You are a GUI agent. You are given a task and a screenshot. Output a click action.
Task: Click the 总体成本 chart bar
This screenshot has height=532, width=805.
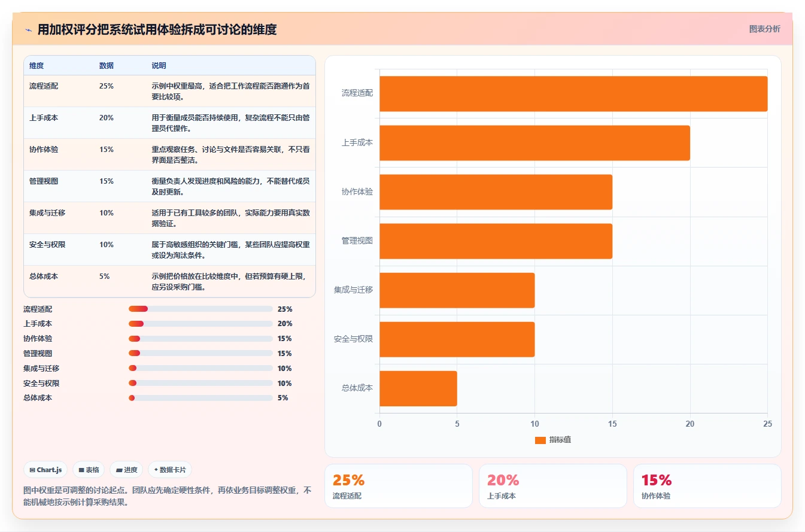[x=418, y=388]
